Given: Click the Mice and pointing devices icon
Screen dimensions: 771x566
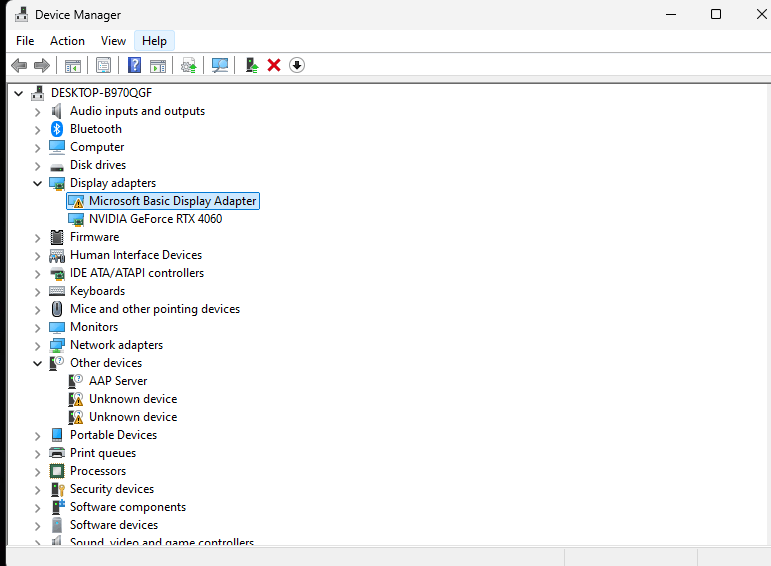Looking at the screenshot, I should pos(57,309).
